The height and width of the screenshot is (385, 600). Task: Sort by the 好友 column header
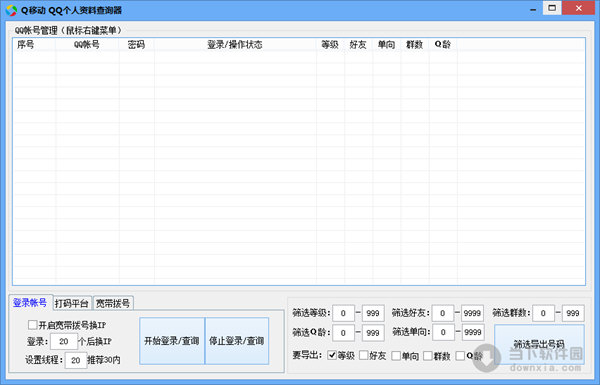click(359, 45)
